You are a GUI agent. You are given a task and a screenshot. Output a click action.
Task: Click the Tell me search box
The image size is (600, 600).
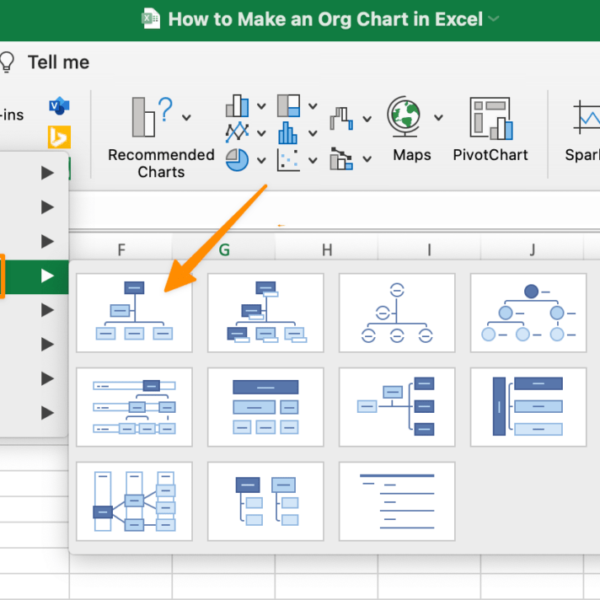click(x=58, y=62)
